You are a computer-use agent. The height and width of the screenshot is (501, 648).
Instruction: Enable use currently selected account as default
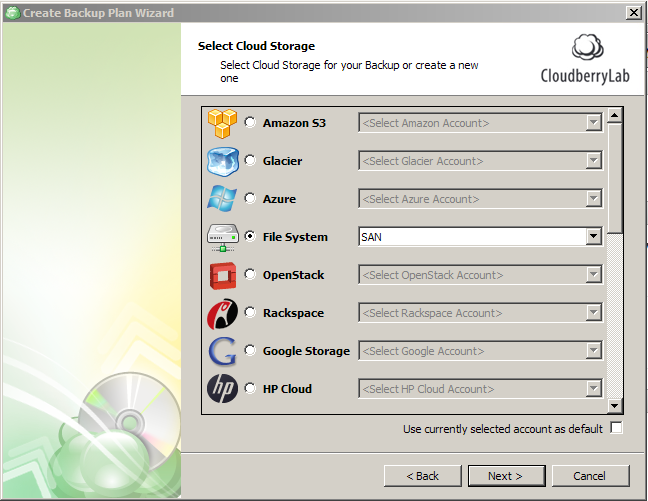click(x=616, y=428)
